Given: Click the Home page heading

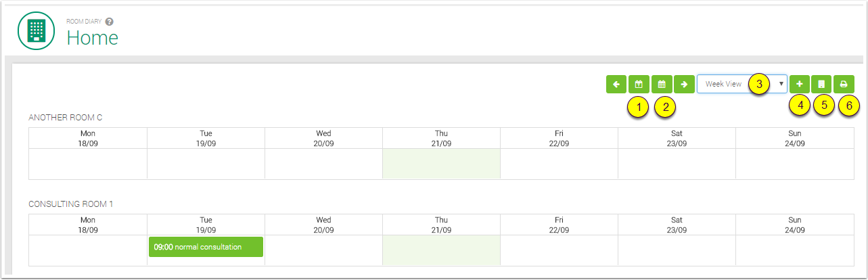Looking at the screenshot, I should tap(92, 38).
